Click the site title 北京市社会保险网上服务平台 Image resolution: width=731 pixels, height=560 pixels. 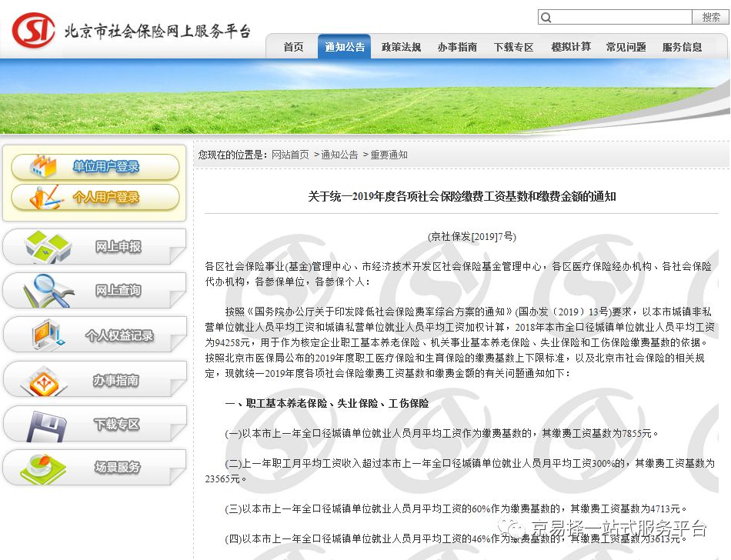(x=158, y=31)
